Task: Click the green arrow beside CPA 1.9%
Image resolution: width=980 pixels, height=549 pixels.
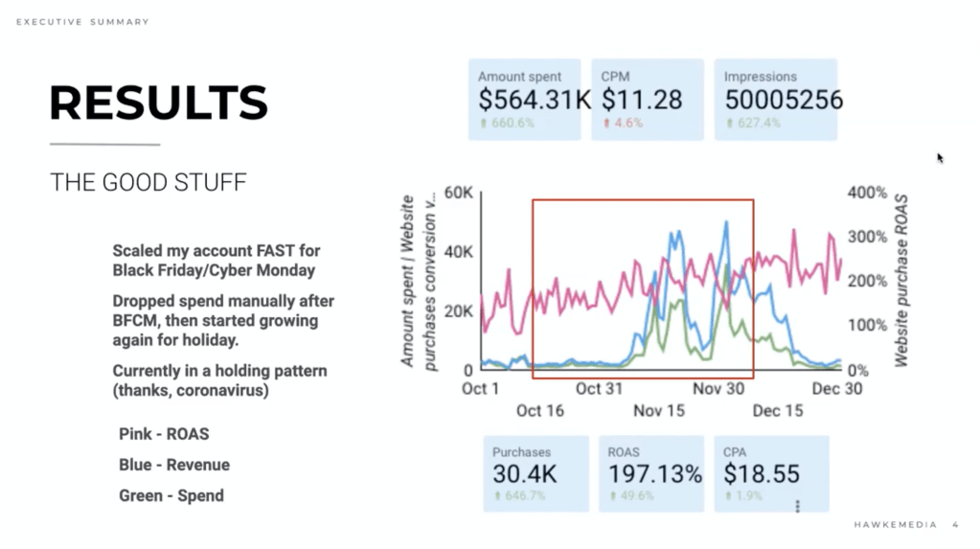Action: 728,496
